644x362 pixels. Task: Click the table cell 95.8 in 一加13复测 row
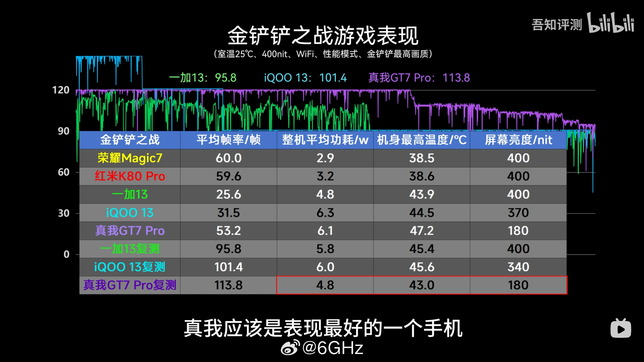[x=229, y=249]
